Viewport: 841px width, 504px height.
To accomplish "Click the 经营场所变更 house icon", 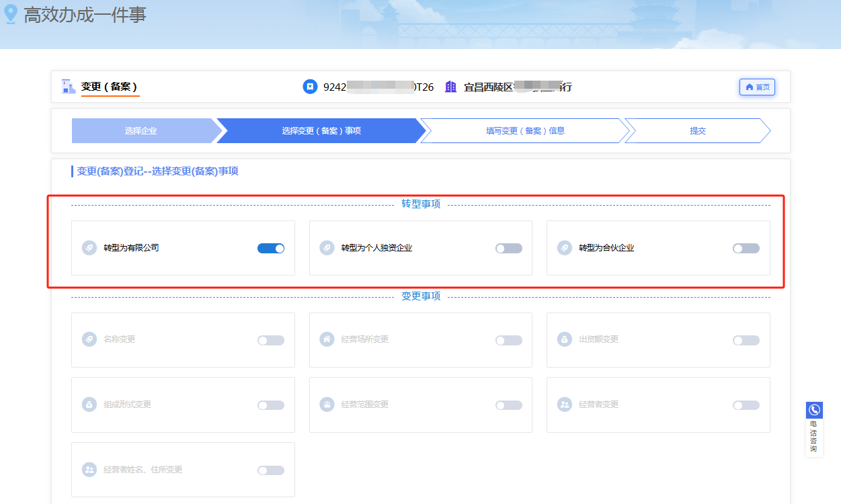I will point(327,339).
